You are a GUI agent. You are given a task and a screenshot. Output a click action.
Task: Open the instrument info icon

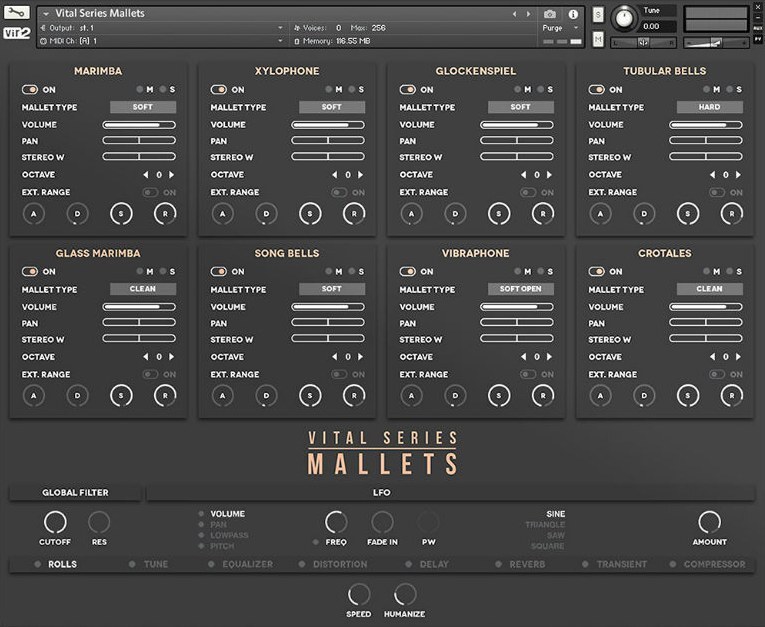[573, 14]
